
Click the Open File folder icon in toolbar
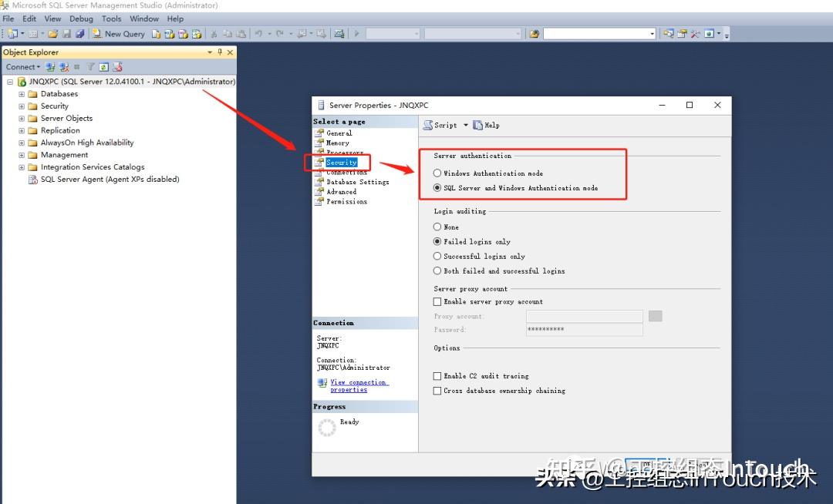pos(52,34)
